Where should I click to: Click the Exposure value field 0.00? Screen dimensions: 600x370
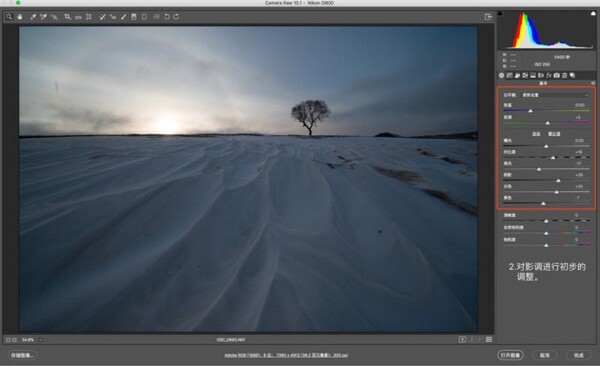click(x=579, y=140)
